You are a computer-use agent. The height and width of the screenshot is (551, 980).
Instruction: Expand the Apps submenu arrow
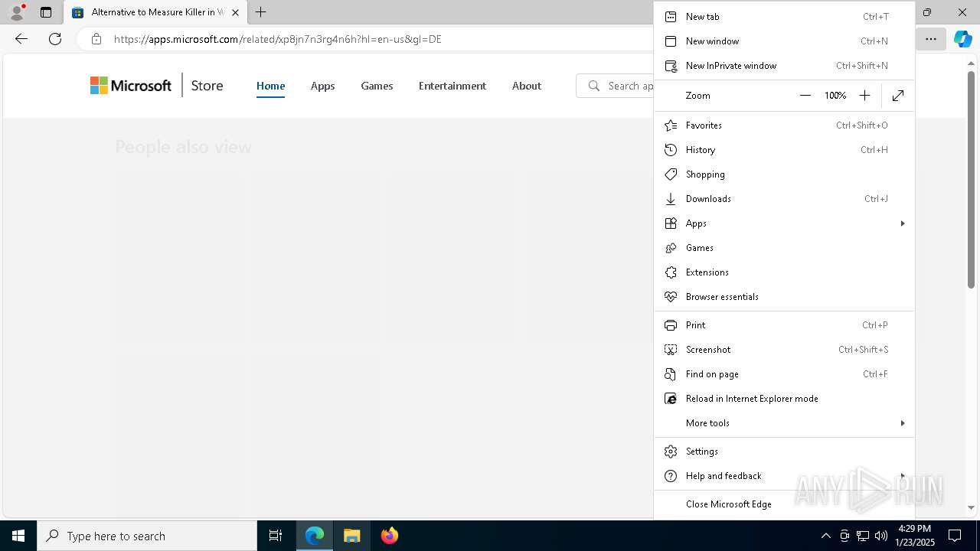(902, 223)
